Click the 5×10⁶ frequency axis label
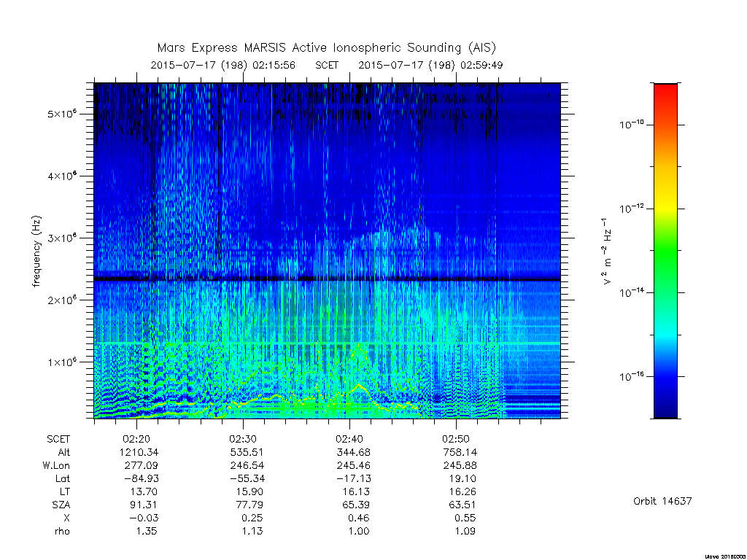 [x=62, y=114]
